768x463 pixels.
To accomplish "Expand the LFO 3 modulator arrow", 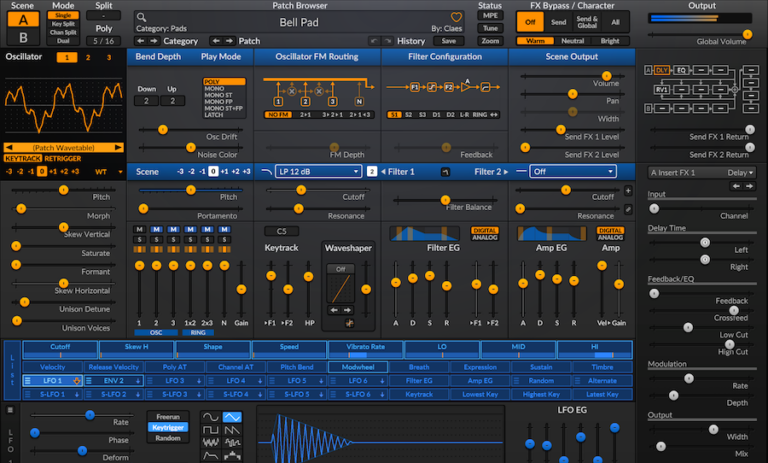I will click(x=199, y=381).
